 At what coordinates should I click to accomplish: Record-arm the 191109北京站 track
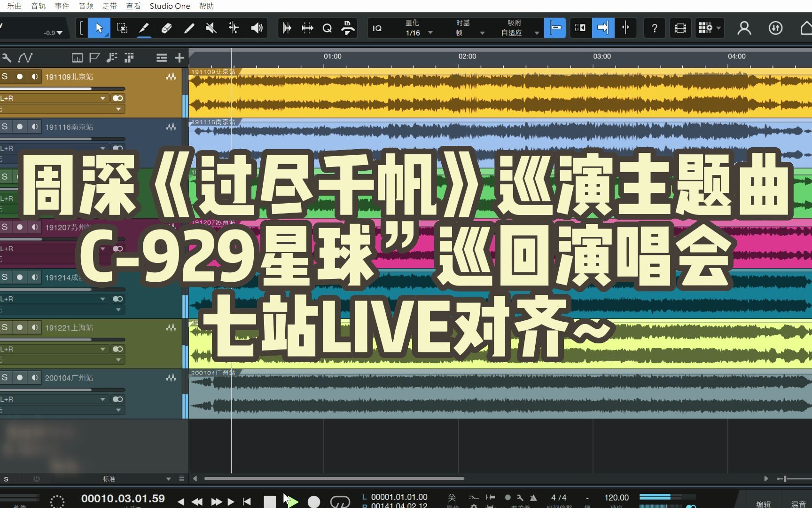20,76
